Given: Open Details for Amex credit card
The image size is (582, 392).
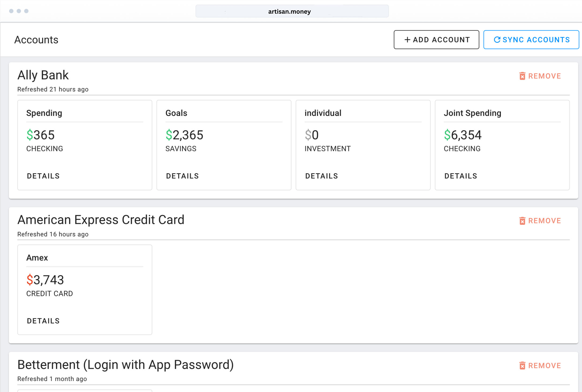Looking at the screenshot, I should [x=43, y=321].
